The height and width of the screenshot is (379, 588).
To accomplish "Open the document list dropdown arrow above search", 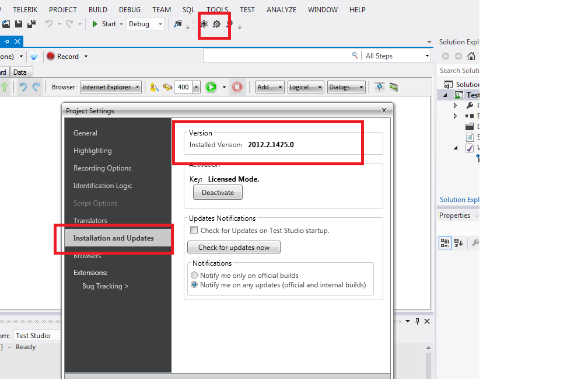I will click(x=429, y=42).
